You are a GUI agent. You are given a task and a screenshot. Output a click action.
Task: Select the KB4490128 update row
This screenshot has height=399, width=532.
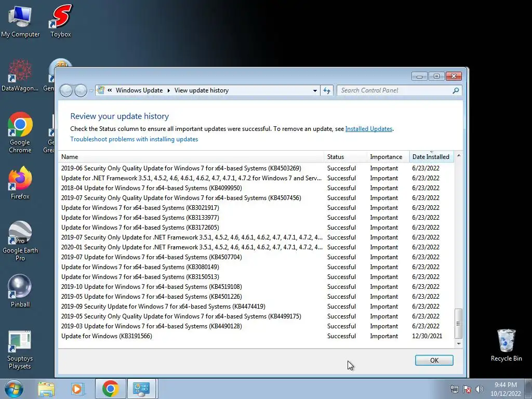click(x=256, y=326)
